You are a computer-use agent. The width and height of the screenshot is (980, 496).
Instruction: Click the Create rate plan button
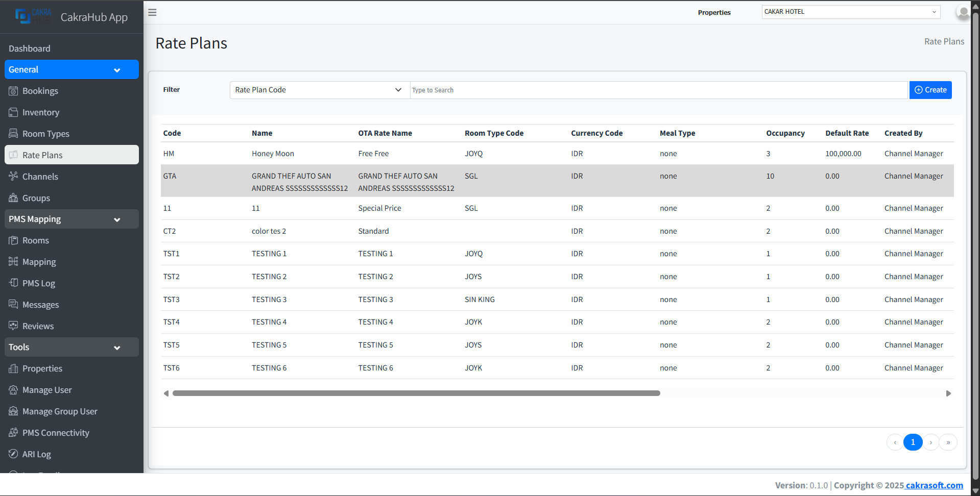pyautogui.click(x=930, y=90)
